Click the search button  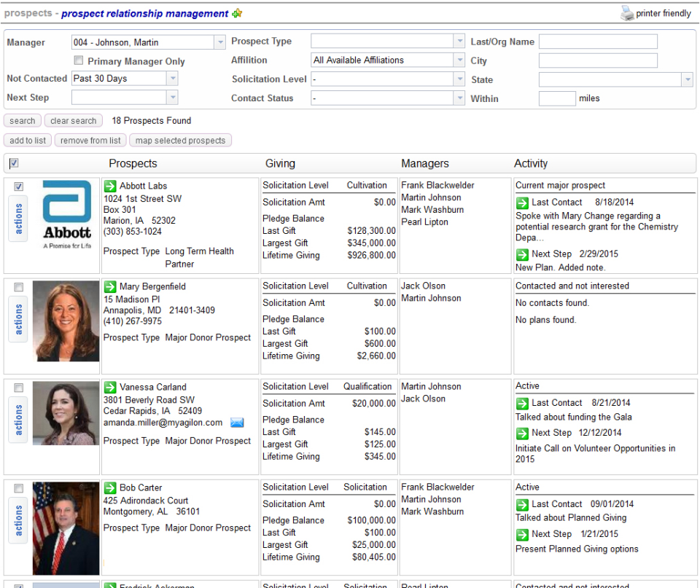(22, 120)
